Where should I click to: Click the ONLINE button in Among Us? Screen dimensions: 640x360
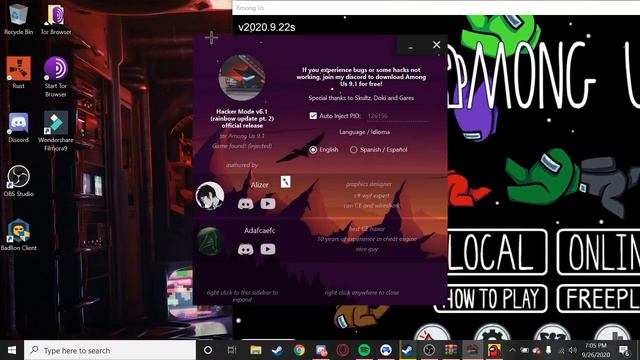pos(598,252)
